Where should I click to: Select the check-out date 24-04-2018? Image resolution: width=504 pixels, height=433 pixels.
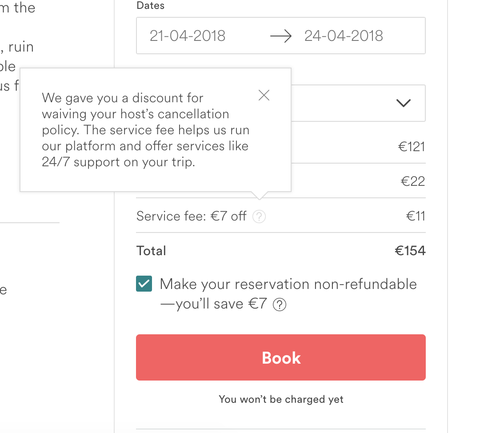(x=344, y=36)
